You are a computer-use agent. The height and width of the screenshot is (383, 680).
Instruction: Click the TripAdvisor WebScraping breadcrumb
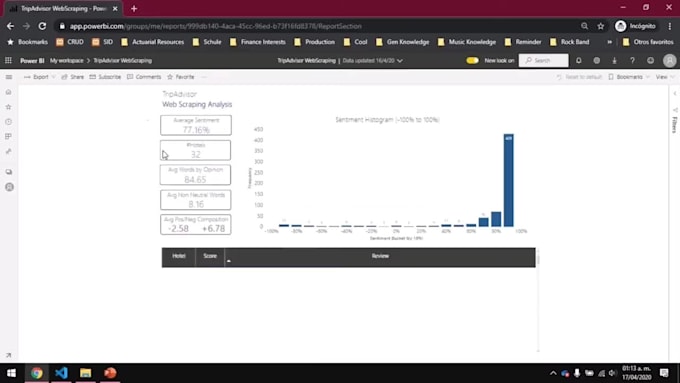(x=123, y=60)
